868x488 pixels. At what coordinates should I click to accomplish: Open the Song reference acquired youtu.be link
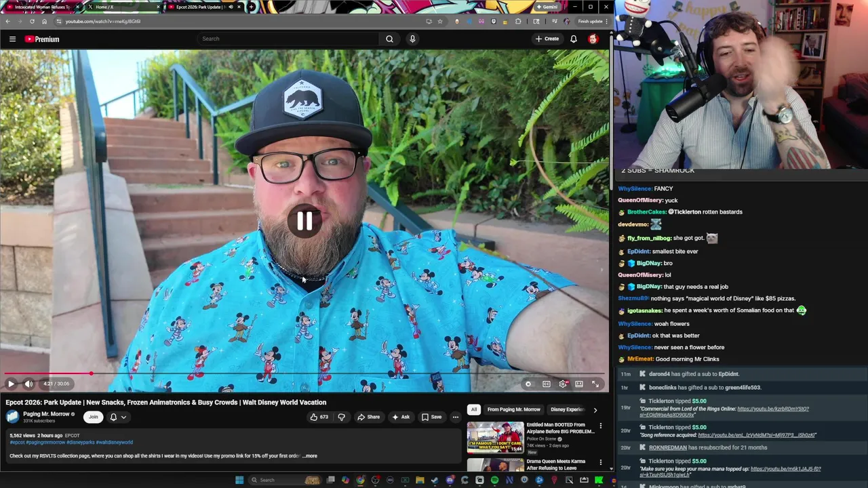756,435
